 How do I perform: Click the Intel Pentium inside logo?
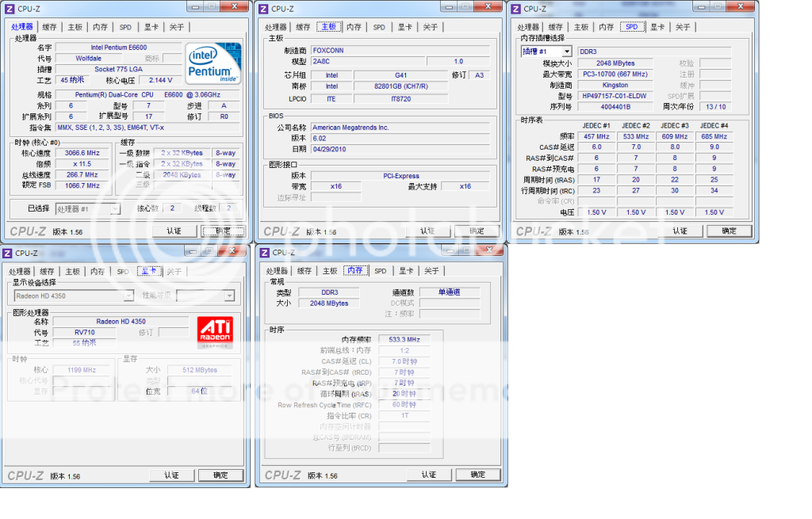(x=213, y=65)
